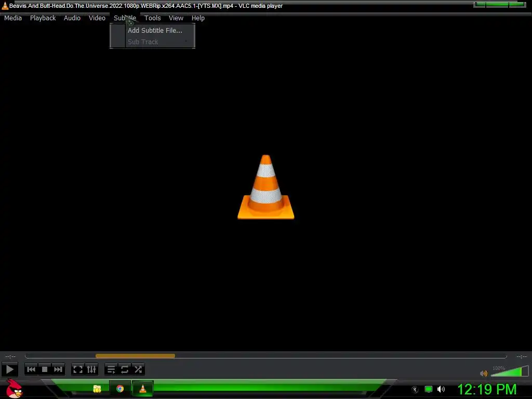This screenshot has height=399, width=532.
Task: Expand the Sub Track submenu
Action: [x=152, y=42]
